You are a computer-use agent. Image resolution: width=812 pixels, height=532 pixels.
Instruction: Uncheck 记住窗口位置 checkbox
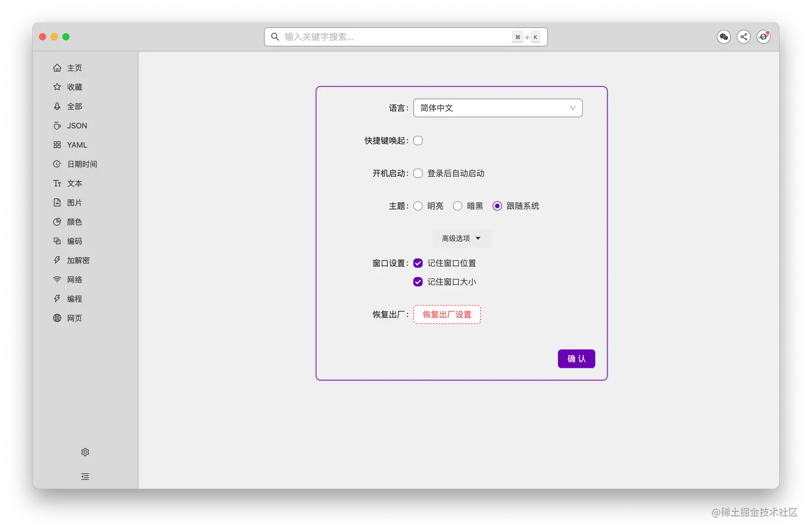418,263
